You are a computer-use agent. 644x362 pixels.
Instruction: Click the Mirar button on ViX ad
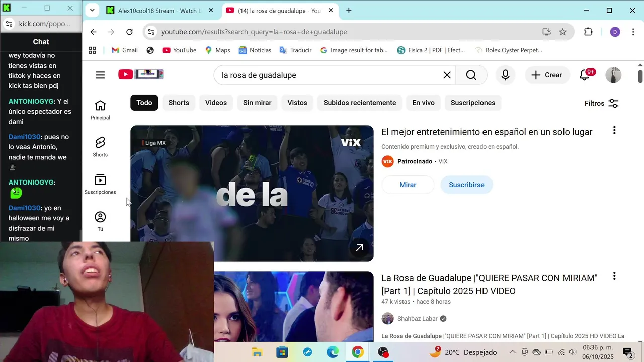tap(408, 185)
